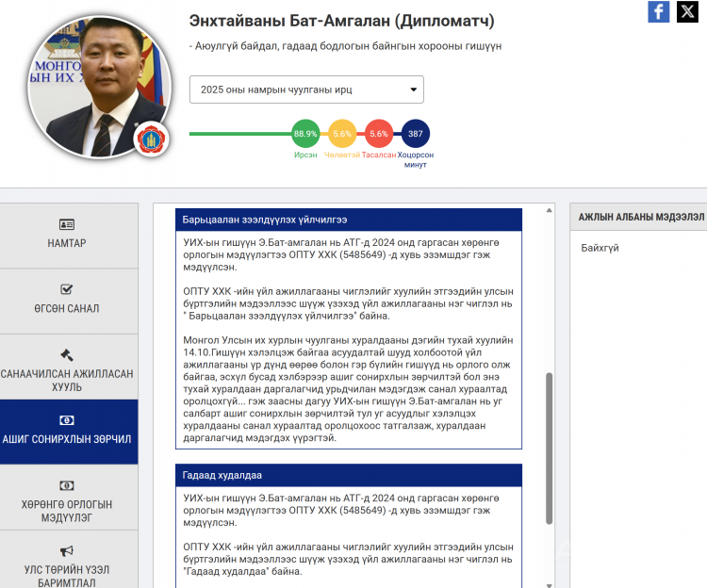
Task: Click the money icon above АШИГ СОНИРХЛЫН ЗӨРЧИЛ
Action: (67, 420)
